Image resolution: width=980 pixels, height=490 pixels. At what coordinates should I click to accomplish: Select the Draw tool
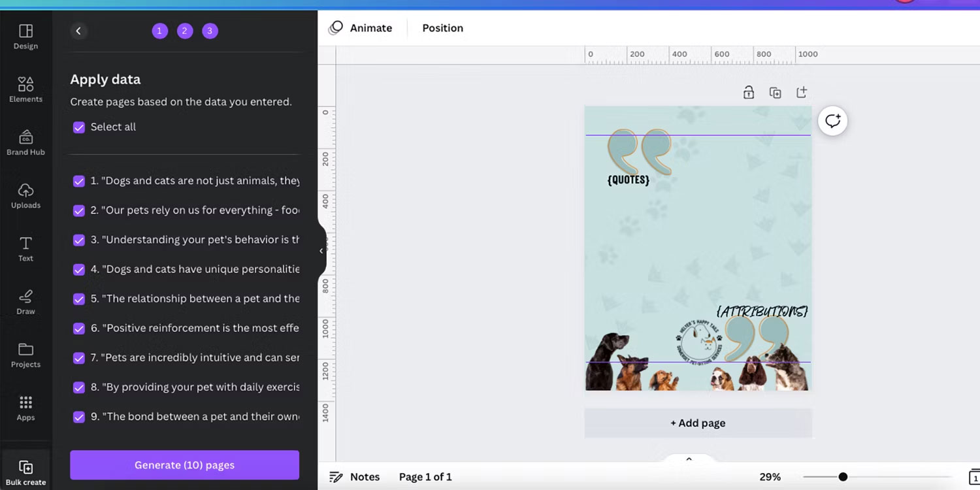(25, 301)
